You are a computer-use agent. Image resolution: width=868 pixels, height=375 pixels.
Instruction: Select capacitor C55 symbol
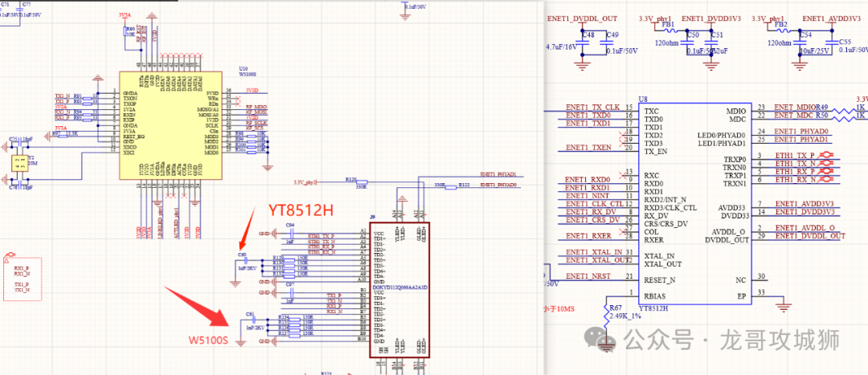click(830, 43)
